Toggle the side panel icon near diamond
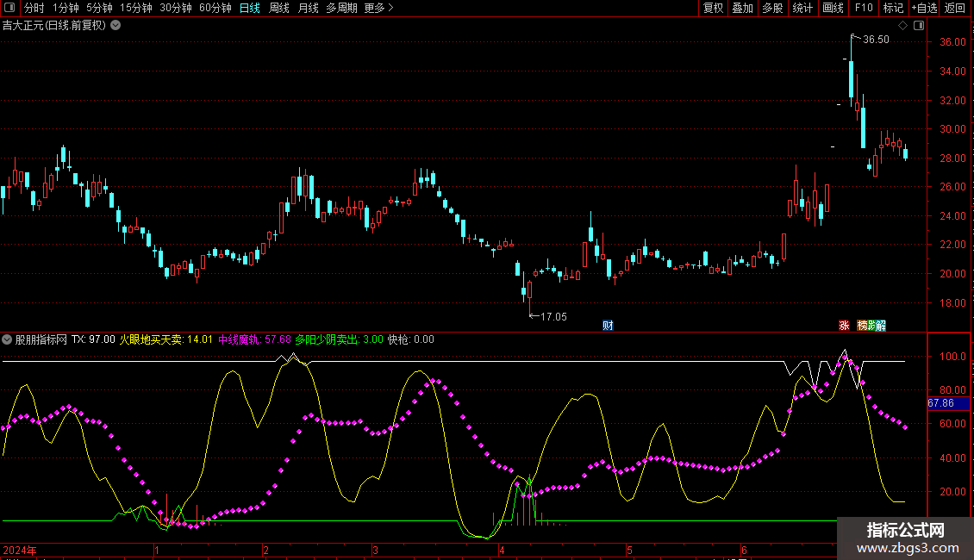The width and height of the screenshot is (974, 560). tap(919, 26)
